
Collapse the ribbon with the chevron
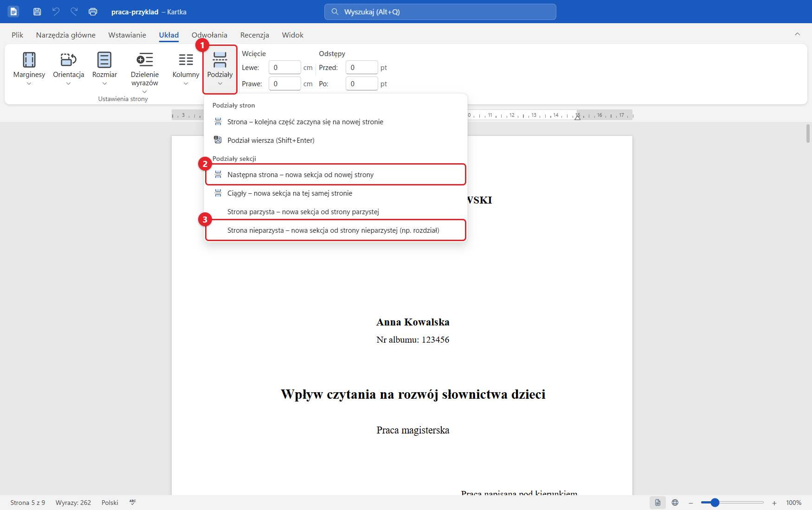point(797,34)
